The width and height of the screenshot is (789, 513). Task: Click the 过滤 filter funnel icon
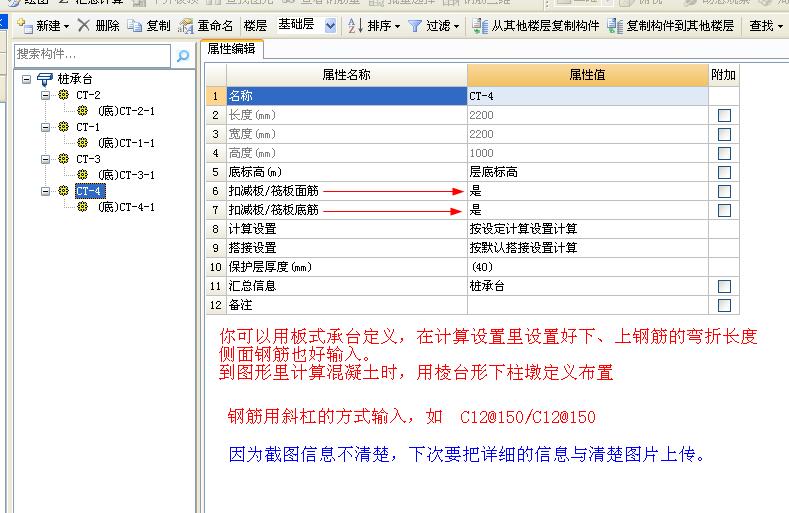pos(415,26)
